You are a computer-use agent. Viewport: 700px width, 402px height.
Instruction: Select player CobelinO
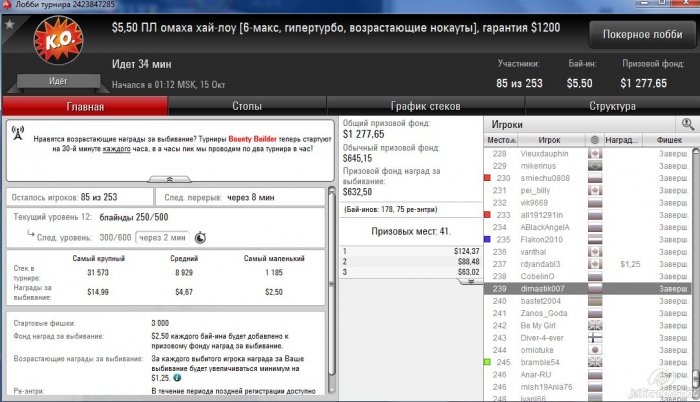538,276
